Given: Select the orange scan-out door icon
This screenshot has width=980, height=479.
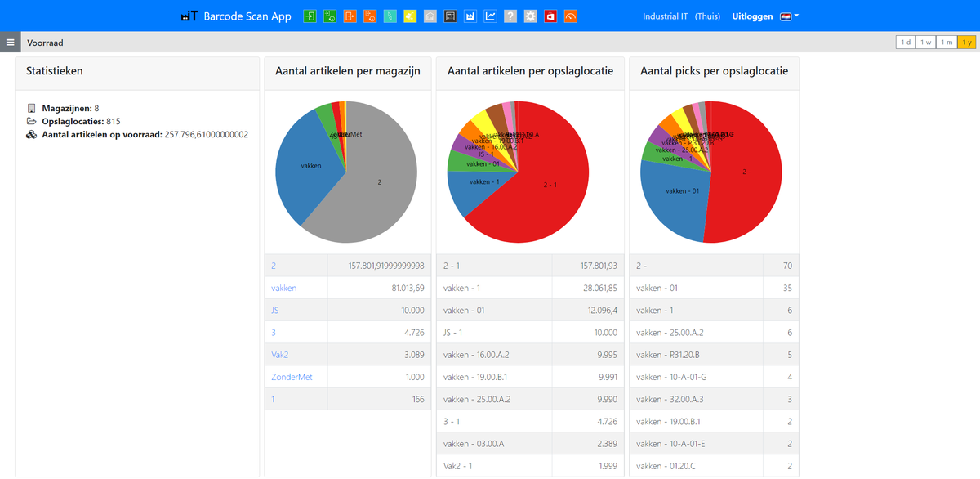Looking at the screenshot, I should (350, 16).
